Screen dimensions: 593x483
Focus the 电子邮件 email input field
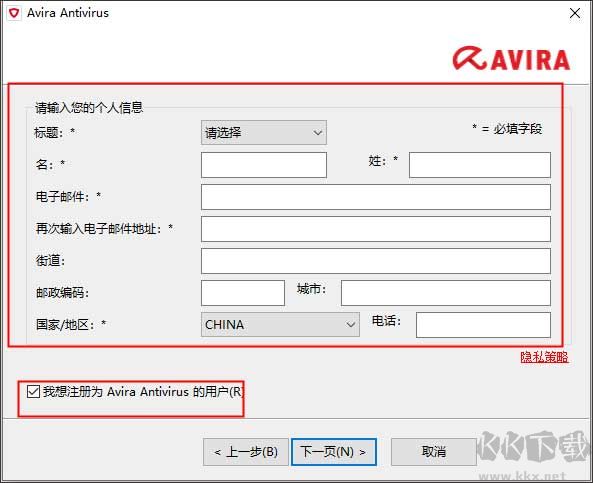(x=376, y=197)
